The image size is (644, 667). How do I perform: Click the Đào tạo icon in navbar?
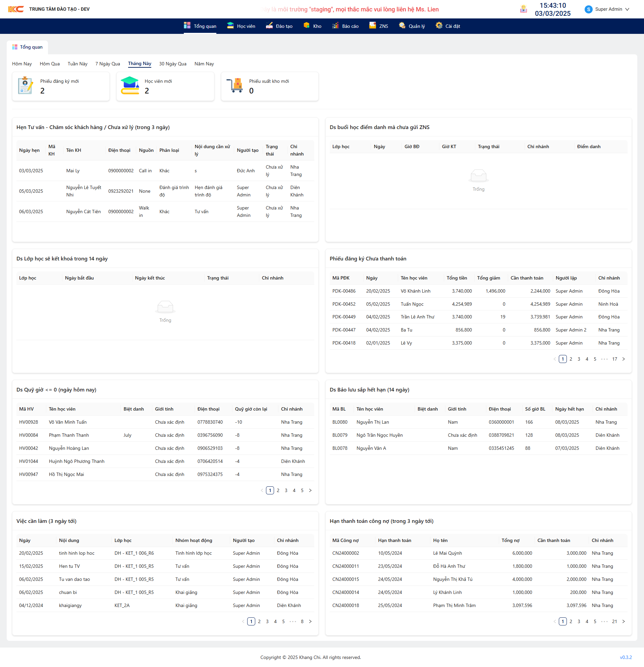[269, 25]
